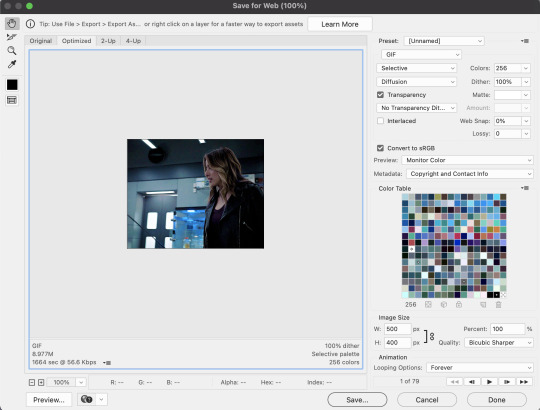Open the Selective color reduction dropdown
This screenshot has height=410, width=540.
pyautogui.click(x=416, y=68)
